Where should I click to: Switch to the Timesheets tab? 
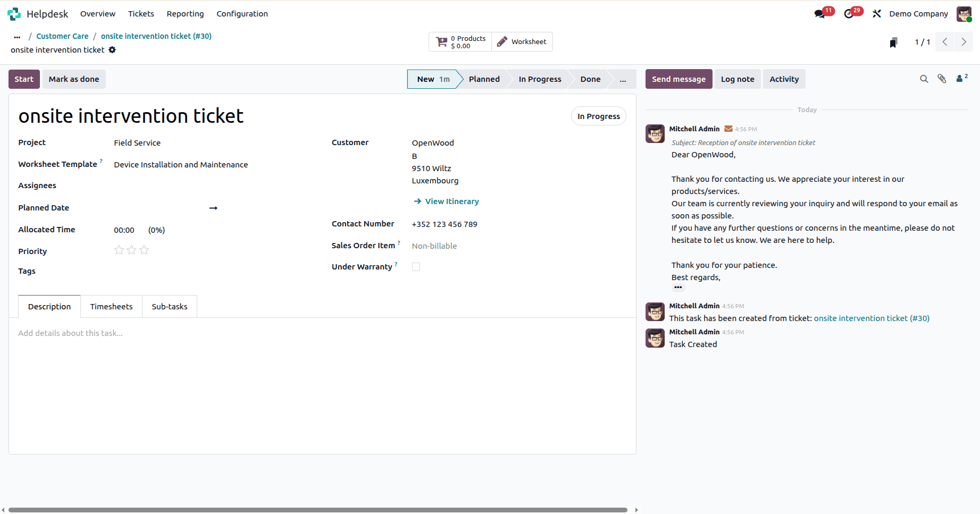[x=111, y=306]
